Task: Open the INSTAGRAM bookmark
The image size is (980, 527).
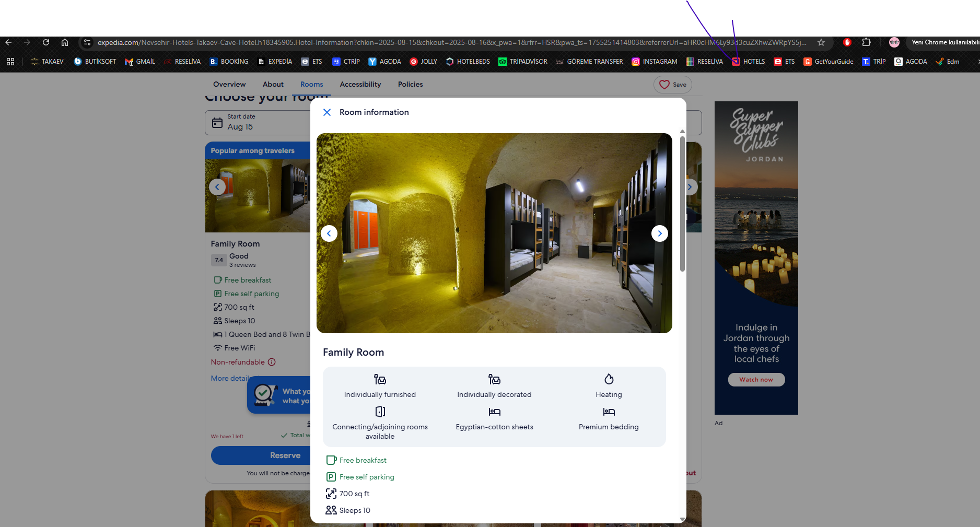Action: click(655, 62)
